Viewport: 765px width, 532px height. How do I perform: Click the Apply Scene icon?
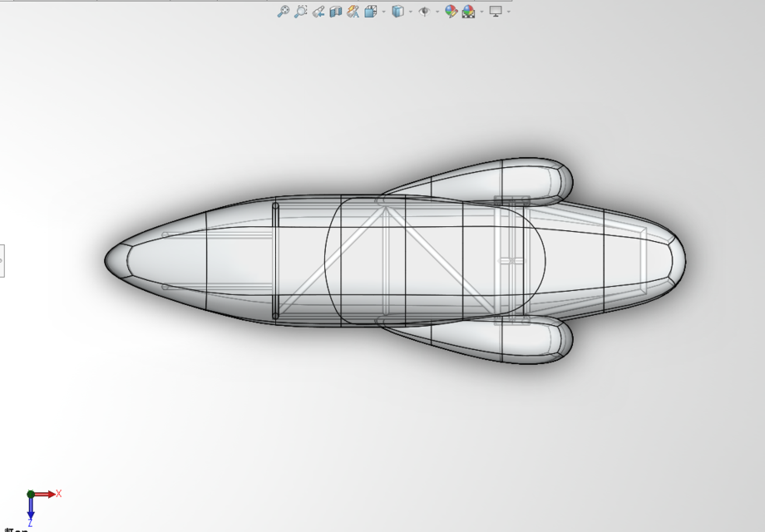coord(468,12)
